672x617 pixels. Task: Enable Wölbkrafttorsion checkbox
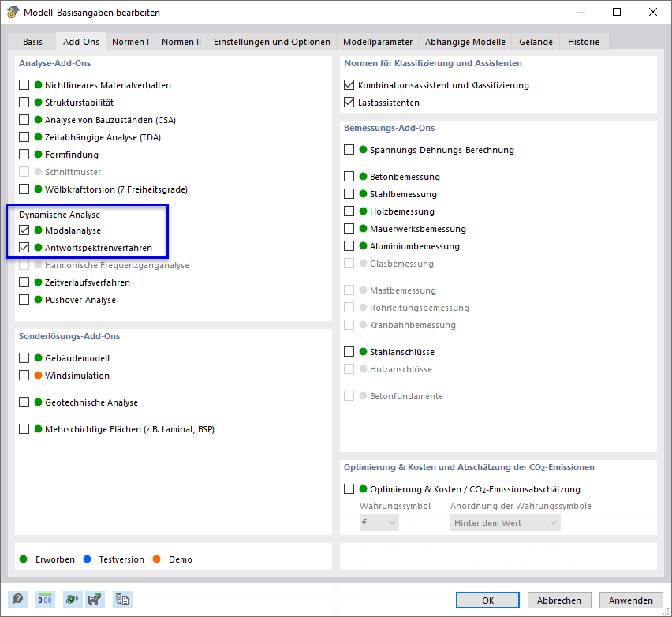[x=24, y=189]
